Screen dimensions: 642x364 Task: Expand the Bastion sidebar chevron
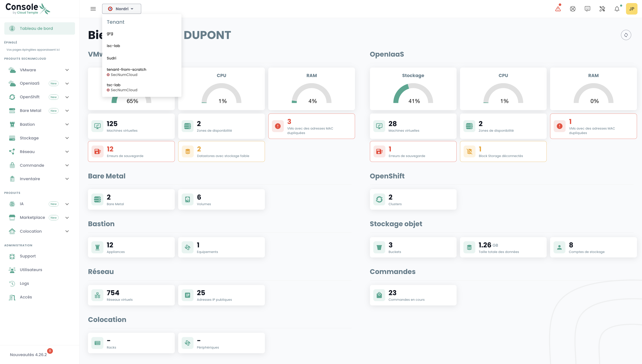point(67,125)
